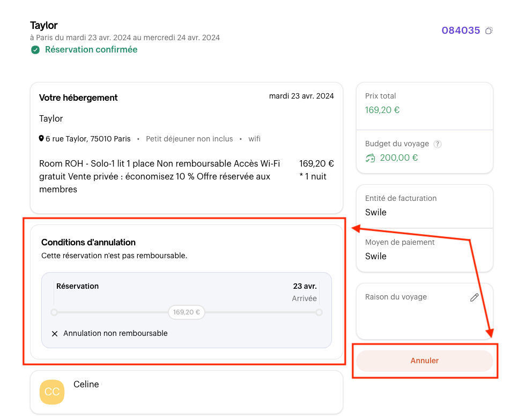Click the 23 avr. arrival date
This screenshot has height=420, width=518.
click(x=305, y=286)
